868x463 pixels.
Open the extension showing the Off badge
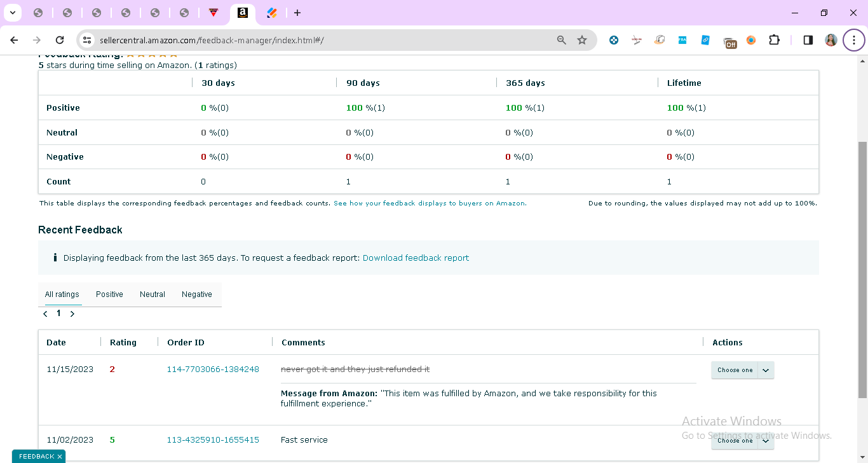point(729,42)
